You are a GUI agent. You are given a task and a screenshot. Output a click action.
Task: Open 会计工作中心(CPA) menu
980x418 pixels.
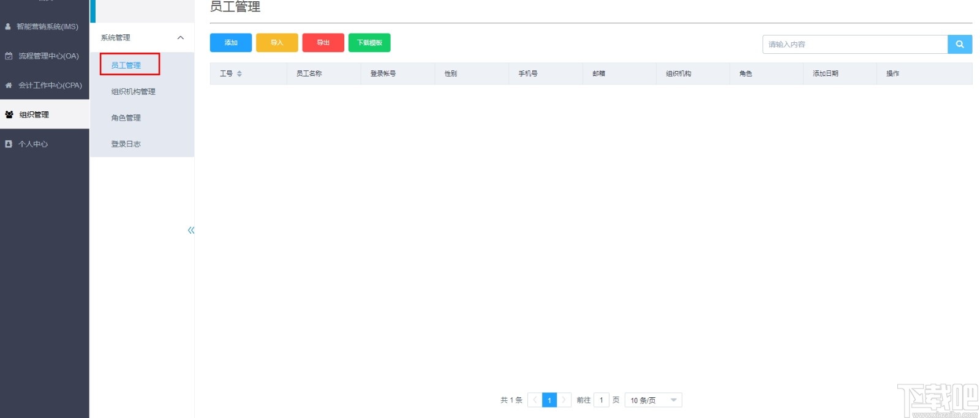coord(45,85)
